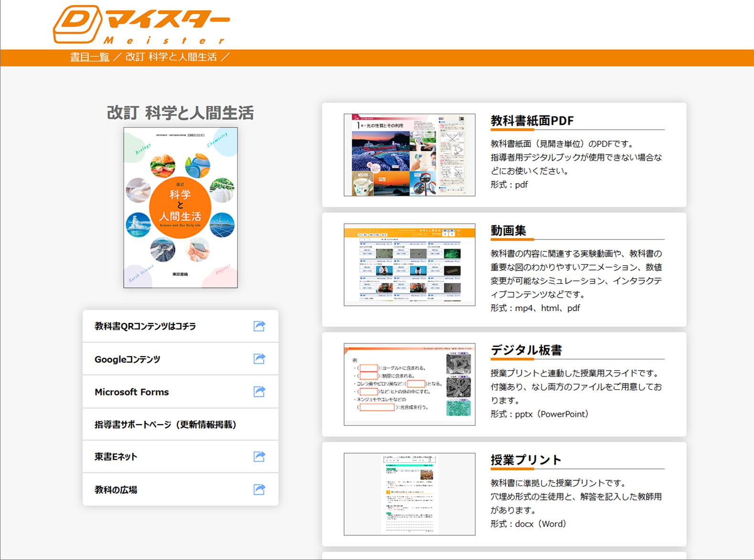This screenshot has height=560, width=754.
Task: Open the 教科書紙面PDF preview thumbnail
Action: pyautogui.click(x=409, y=155)
